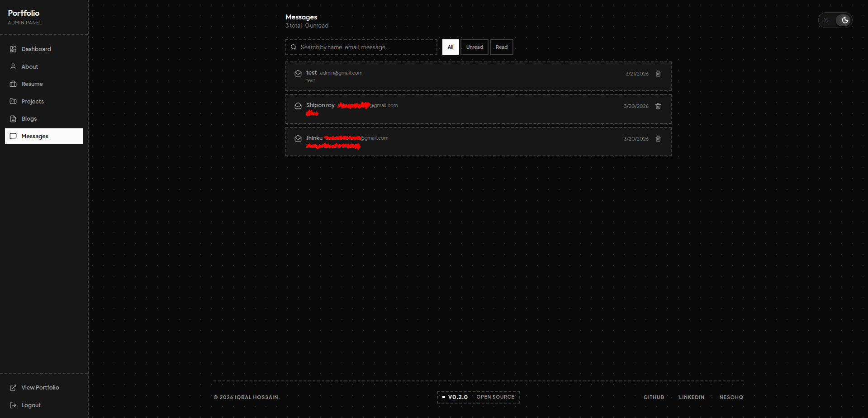The height and width of the screenshot is (418, 868).
Task: Show All messages filter
Action: (451, 47)
